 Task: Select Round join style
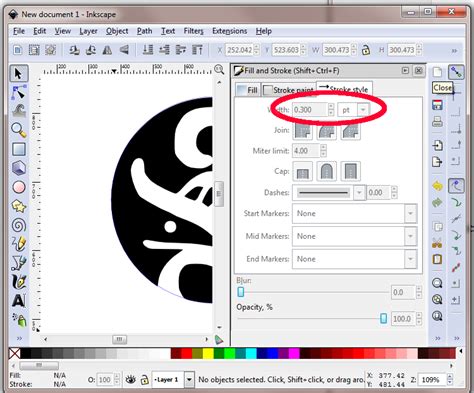(x=326, y=130)
